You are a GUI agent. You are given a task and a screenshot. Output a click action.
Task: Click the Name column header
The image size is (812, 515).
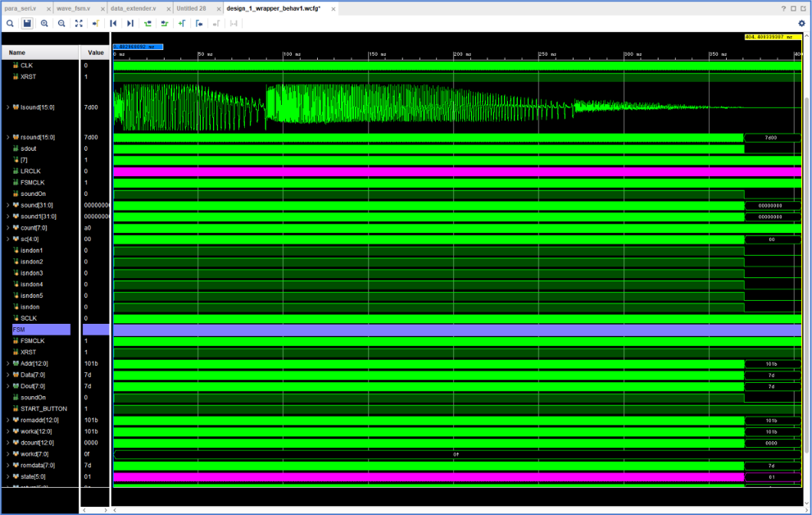(17, 52)
